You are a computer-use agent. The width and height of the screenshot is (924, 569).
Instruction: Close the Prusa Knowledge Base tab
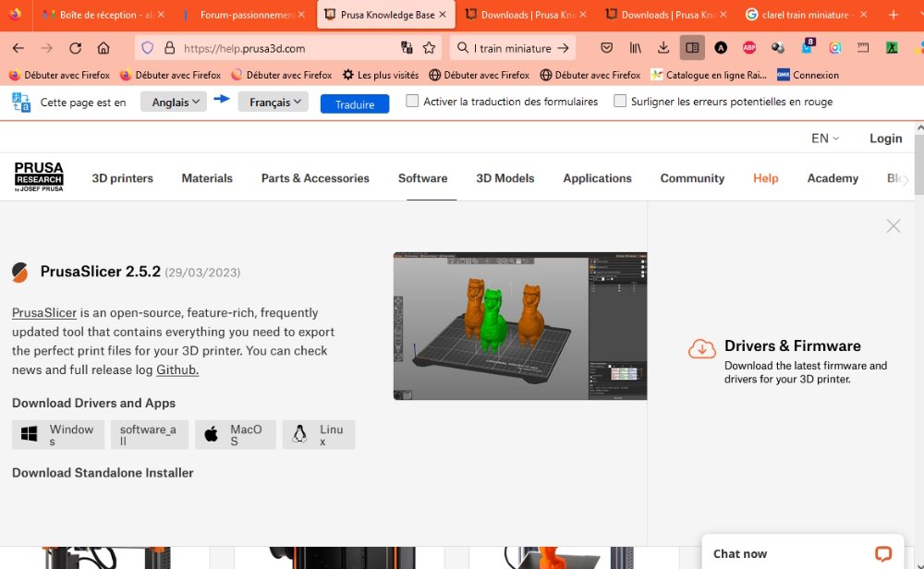pyautogui.click(x=443, y=15)
